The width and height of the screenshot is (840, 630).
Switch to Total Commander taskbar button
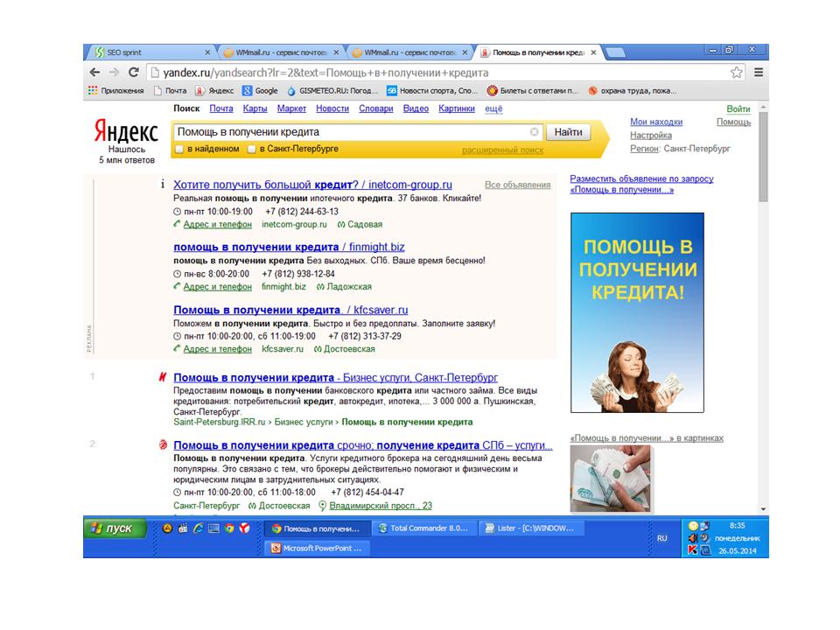(423, 528)
